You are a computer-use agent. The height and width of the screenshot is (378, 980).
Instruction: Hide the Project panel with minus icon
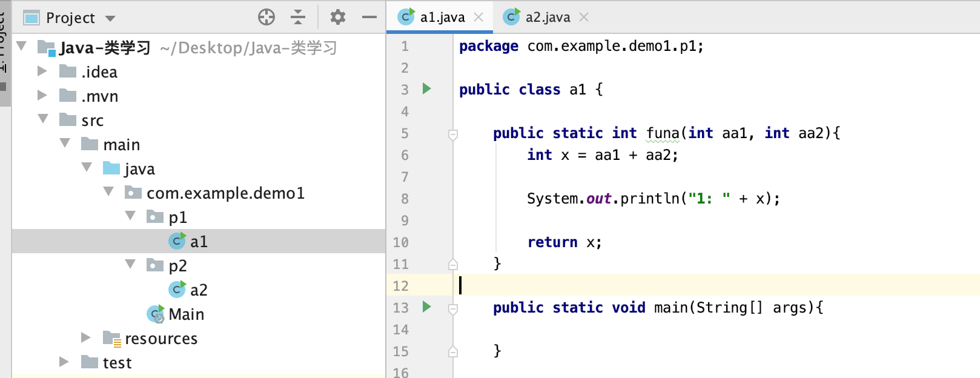click(369, 17)
